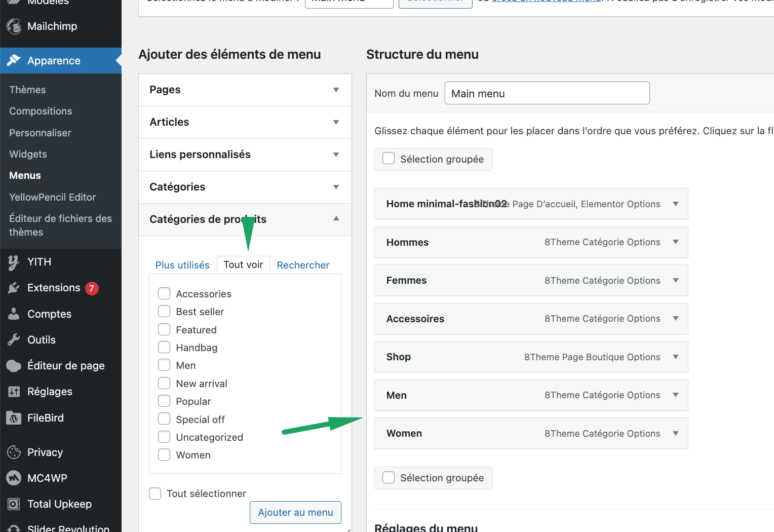Check the Handbag category checkbox

pos(164,347)
